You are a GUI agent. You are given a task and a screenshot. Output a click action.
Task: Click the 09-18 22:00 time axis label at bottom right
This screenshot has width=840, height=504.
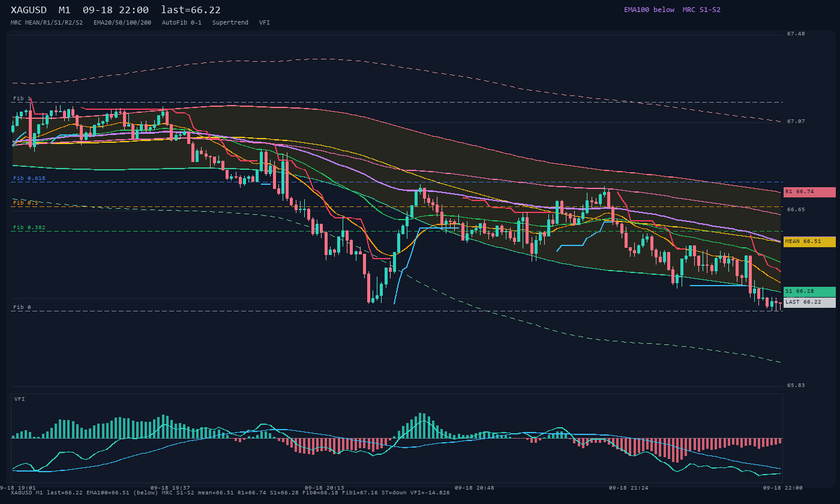click(783, 488)
